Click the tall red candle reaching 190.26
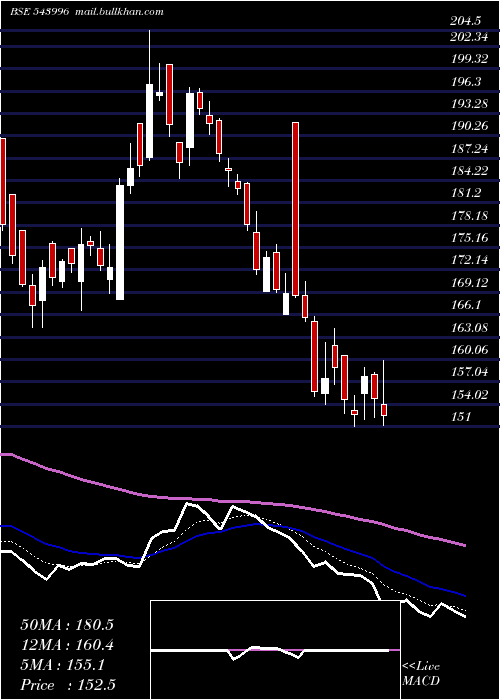Viewport: 500px width, 700px height. coord(296,209)
